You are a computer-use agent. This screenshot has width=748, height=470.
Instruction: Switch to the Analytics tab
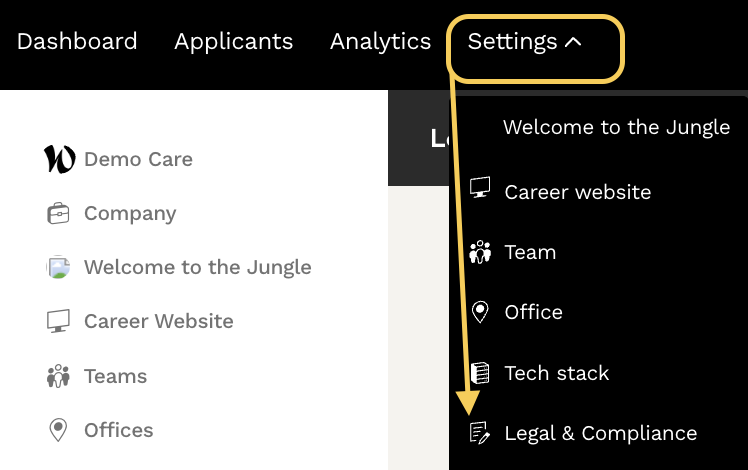(380, 42)
